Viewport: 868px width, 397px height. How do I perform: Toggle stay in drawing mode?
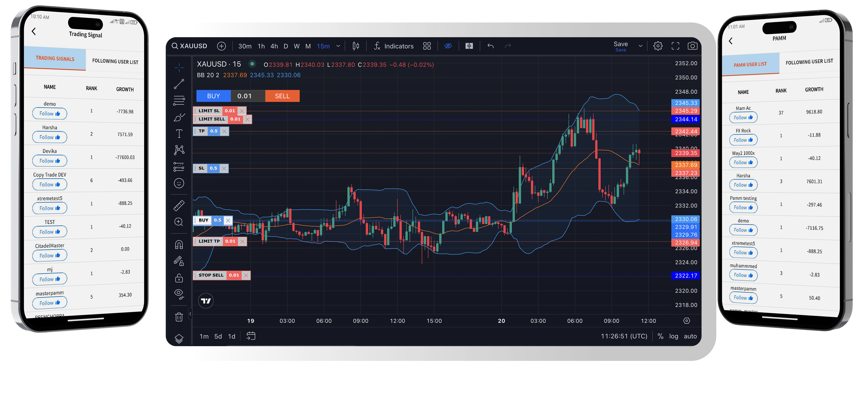179,261
